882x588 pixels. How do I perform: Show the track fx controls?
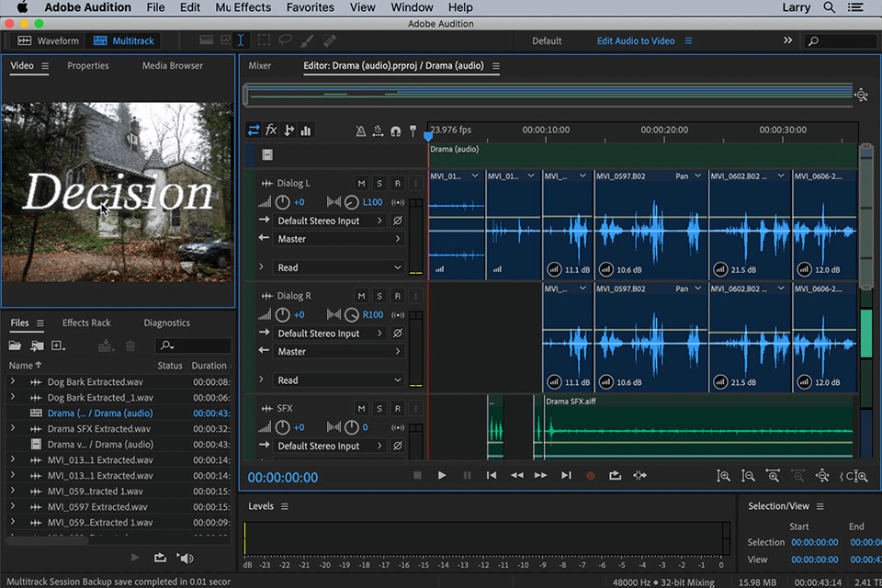click(x=271, y=130)
